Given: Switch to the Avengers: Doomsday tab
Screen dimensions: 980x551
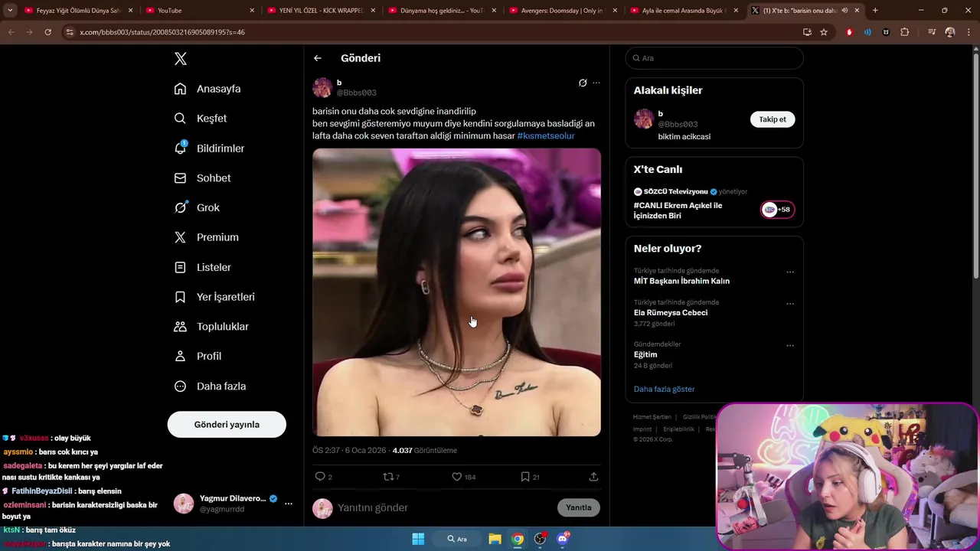Looking at the screenshot, I should [x=563, y=11].
